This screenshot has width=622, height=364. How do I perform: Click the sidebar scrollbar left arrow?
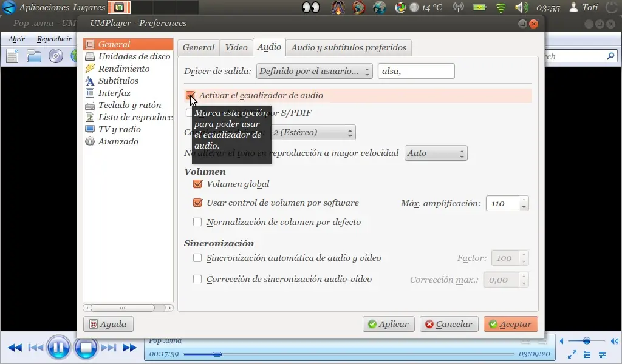[87, 308]
